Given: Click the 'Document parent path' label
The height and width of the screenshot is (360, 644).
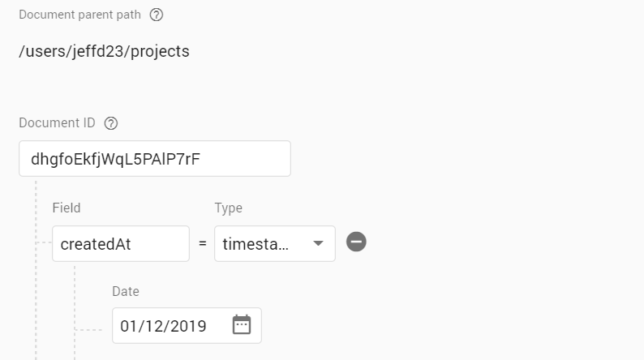Looking at the screenshot, I should click(79, 15).
